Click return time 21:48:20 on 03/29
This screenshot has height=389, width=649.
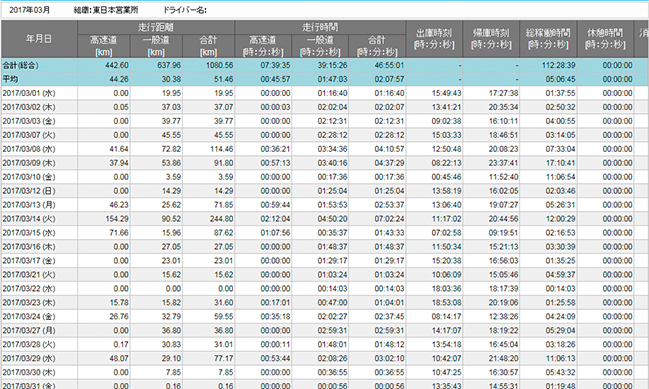pyautogui.click(x=503, y=358)
